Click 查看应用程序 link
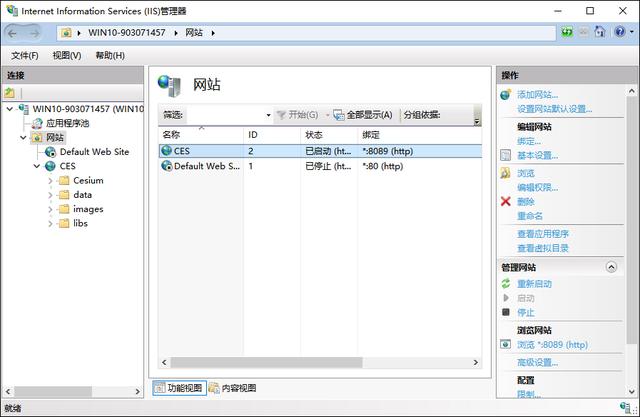This screenshot has width=640, height=417. [543, 234]
